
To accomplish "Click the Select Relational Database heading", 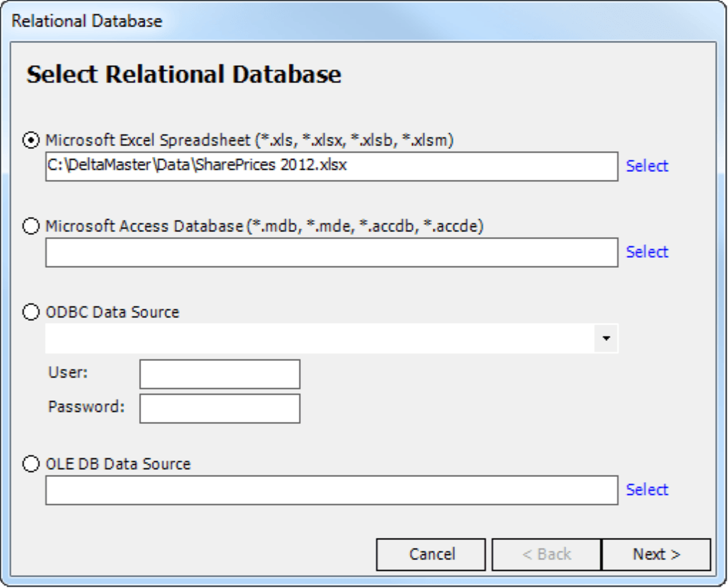I will (x=184, y=74).
